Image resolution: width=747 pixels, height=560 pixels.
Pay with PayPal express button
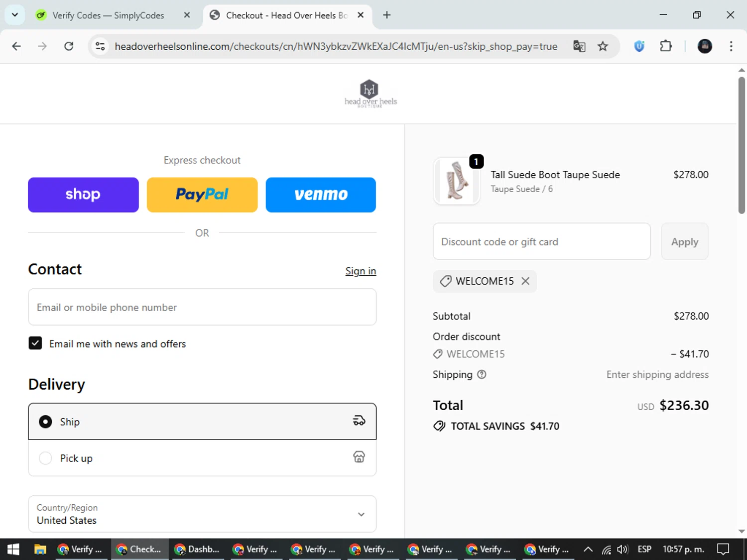tap(202, 195)
